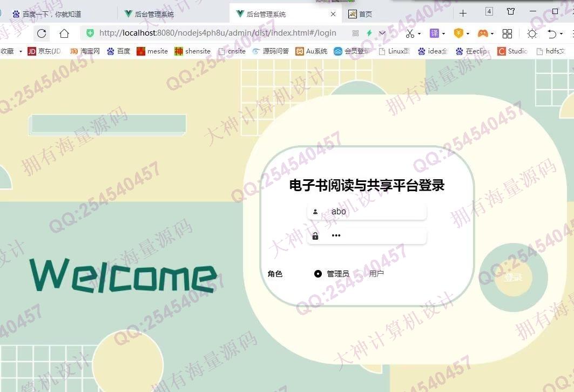Viewport: 574px width, 392px height.
Task: Open the 在eclipse bookmark
Action: 472,51
